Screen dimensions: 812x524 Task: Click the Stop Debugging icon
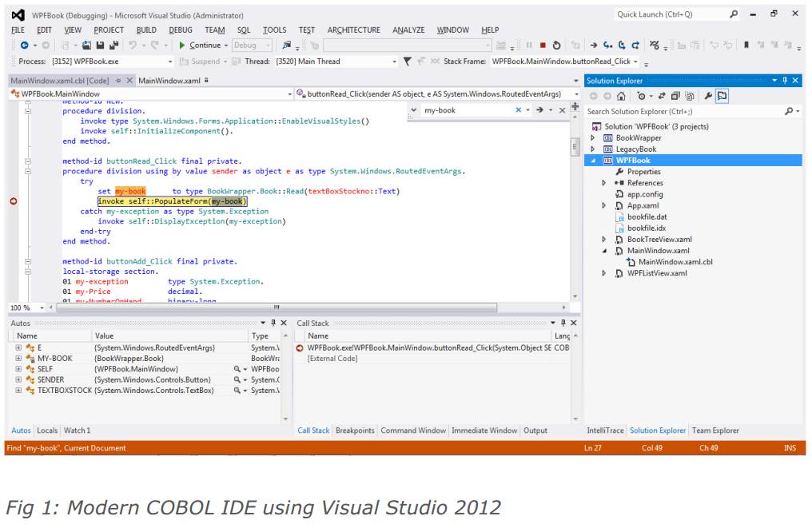(x=543, y=46)
